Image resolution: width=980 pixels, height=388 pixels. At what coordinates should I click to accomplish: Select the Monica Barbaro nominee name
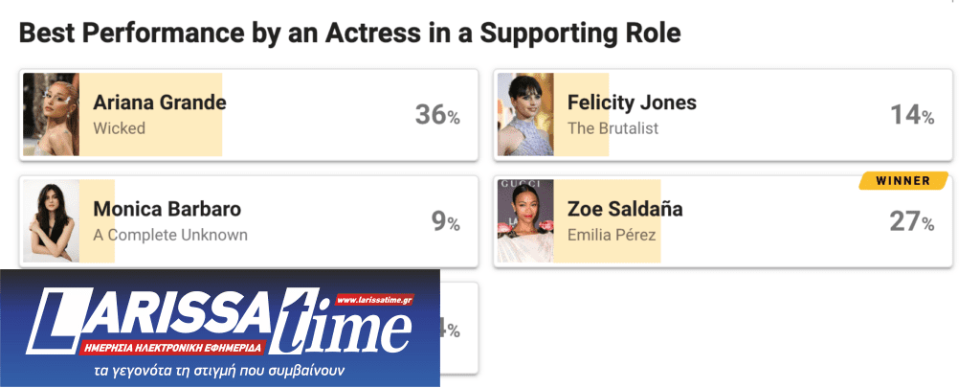coord(167,209)
